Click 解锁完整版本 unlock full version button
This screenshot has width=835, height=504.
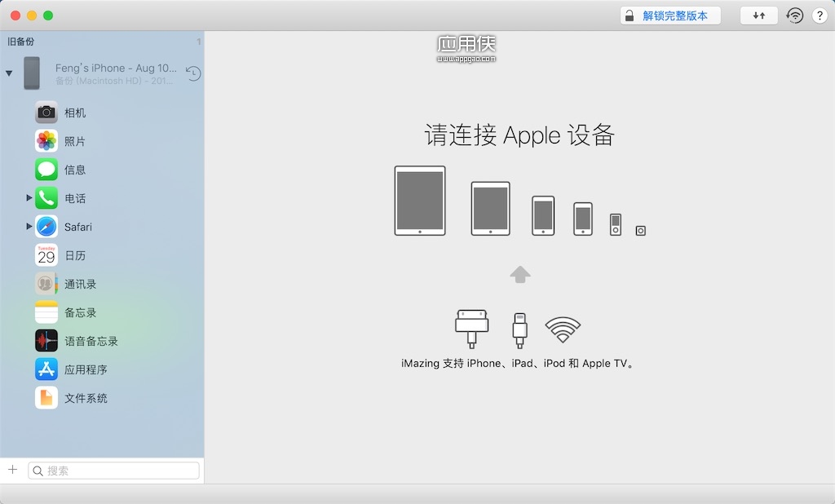670,15
